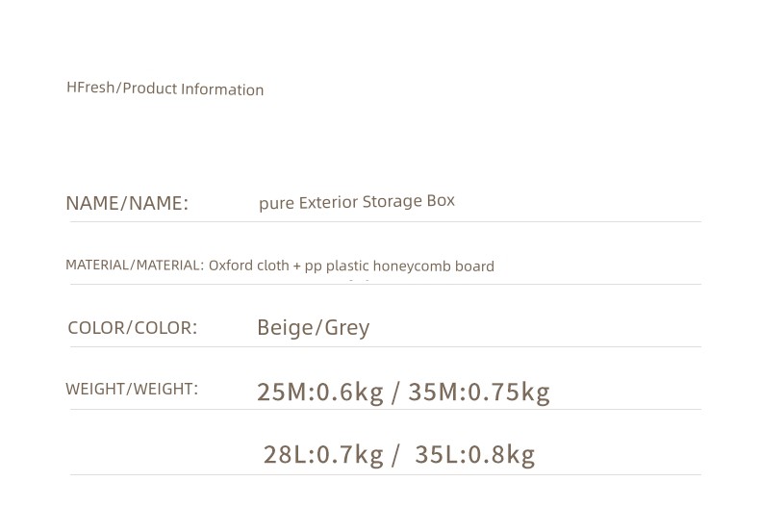Click the Beige/Grey color value

[313, 328]
